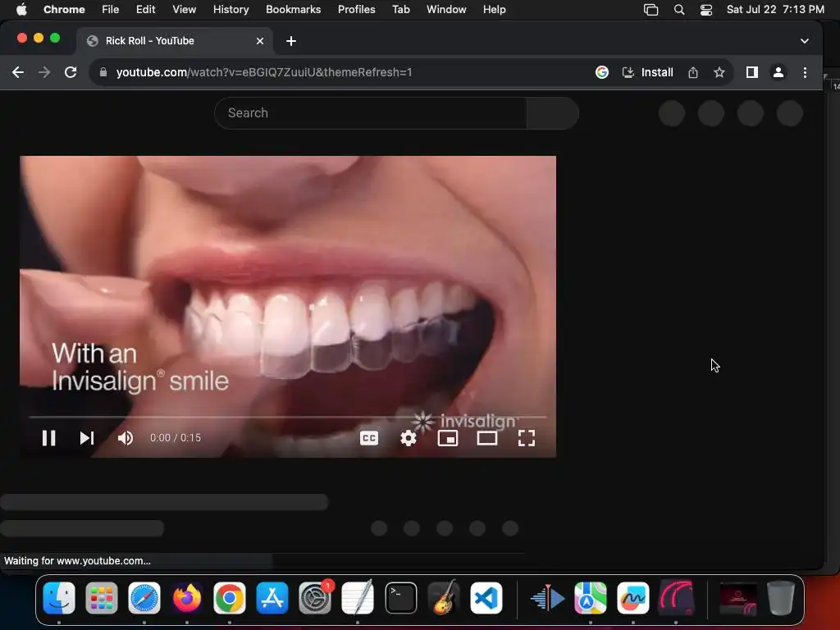Enter fullscreen video mode

527,438
